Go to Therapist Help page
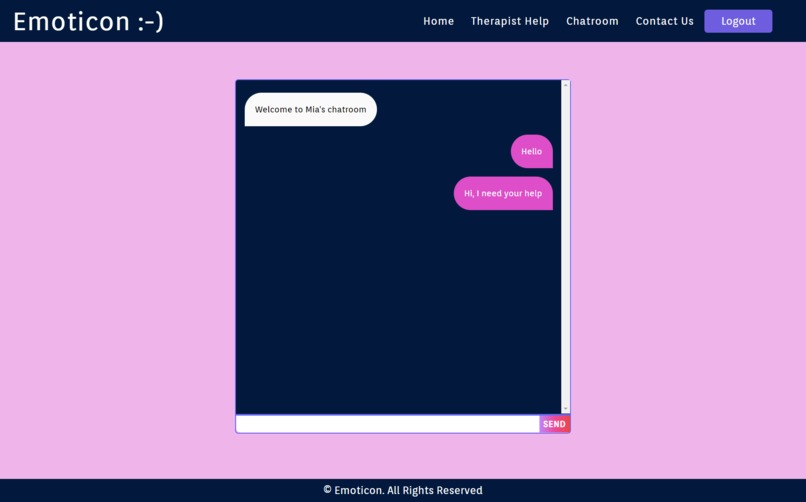Screen dimensions: 806x502 (509, 21)
